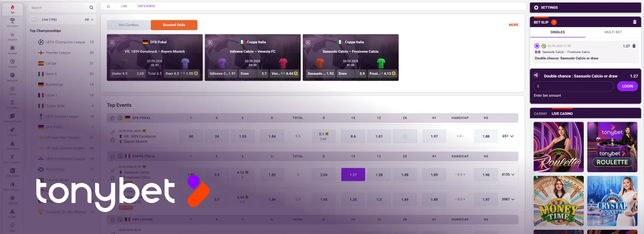644x234 pixels.
Task: Favorite Coppa Italia league header star
Action: [x=112, y=156]
